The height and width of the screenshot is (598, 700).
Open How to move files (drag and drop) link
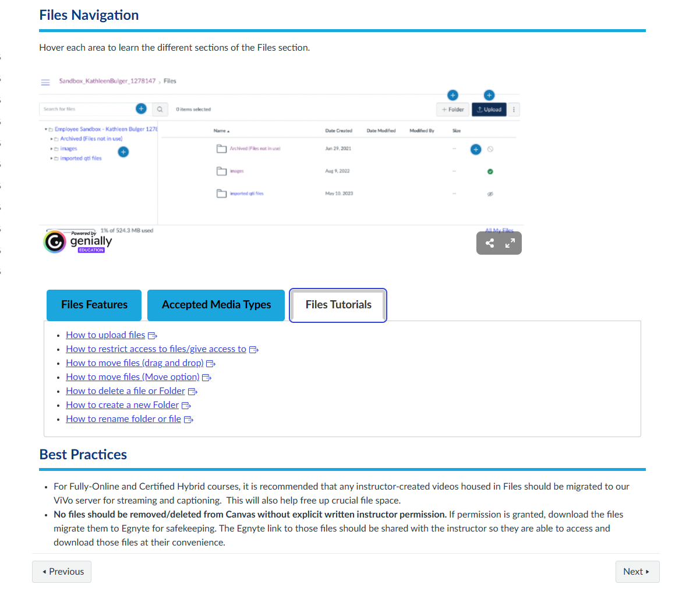135,363
